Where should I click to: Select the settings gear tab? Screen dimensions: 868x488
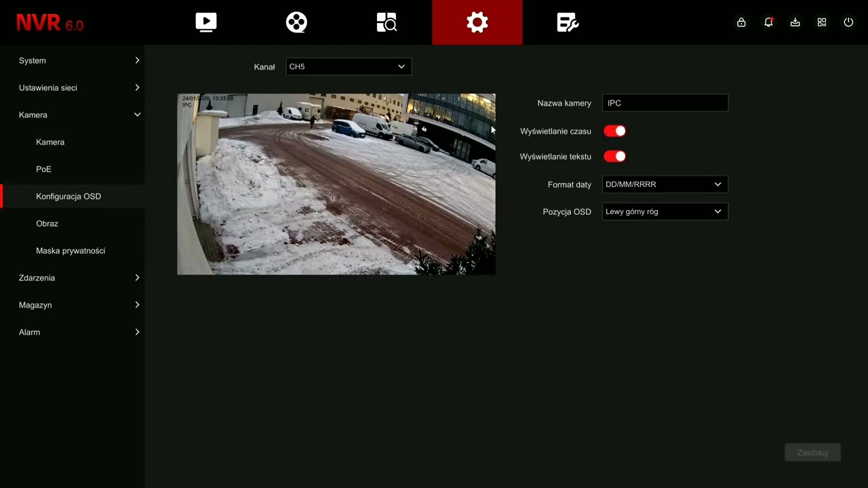[477, 22]
